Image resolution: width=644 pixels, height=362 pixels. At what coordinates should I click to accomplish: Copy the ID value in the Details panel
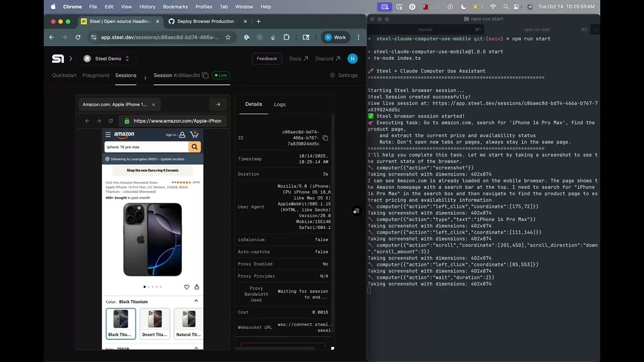point(325,138)
